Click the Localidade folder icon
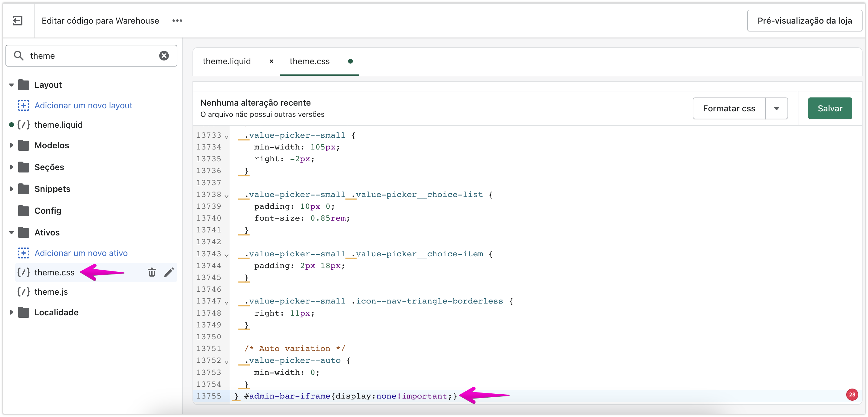Viewport: 868px width, 417px height. (23, 312)
